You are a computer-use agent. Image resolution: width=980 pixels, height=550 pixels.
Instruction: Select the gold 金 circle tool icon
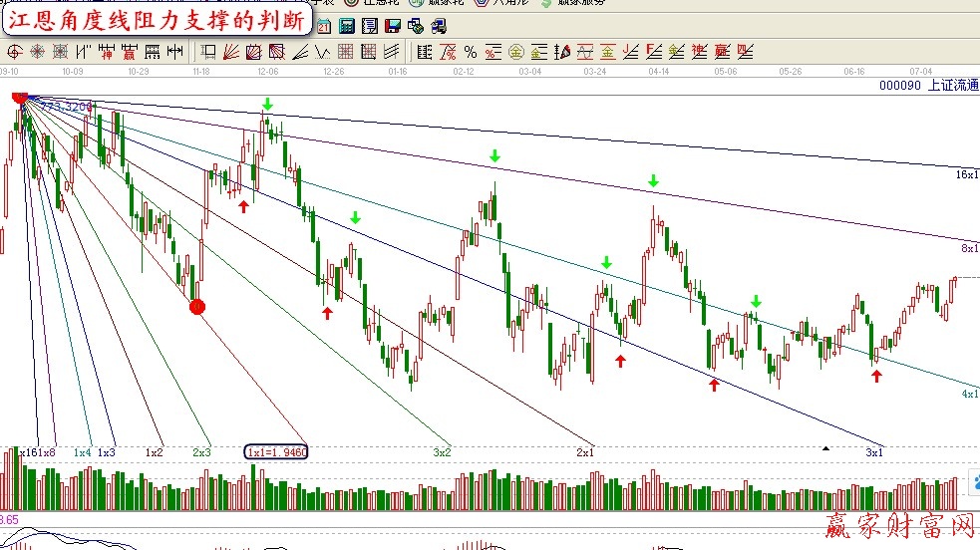tap(515, 52)
